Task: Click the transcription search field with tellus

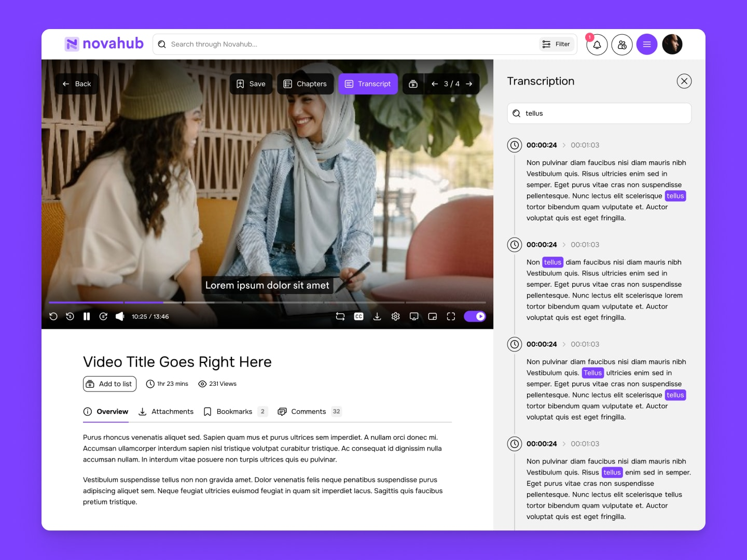Action: pos(599,113)
